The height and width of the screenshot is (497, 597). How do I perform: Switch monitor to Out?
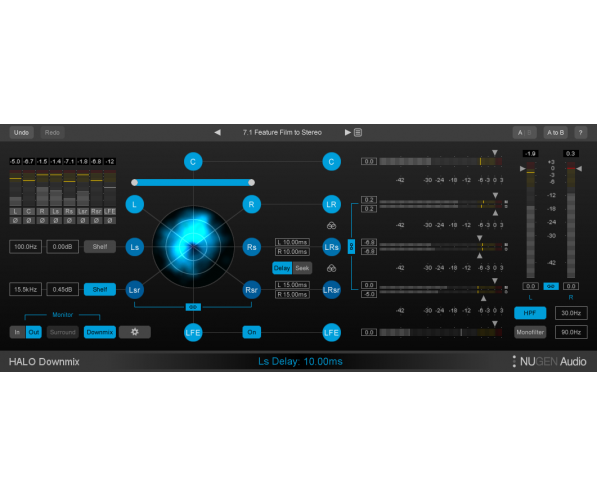coord(34,332)
